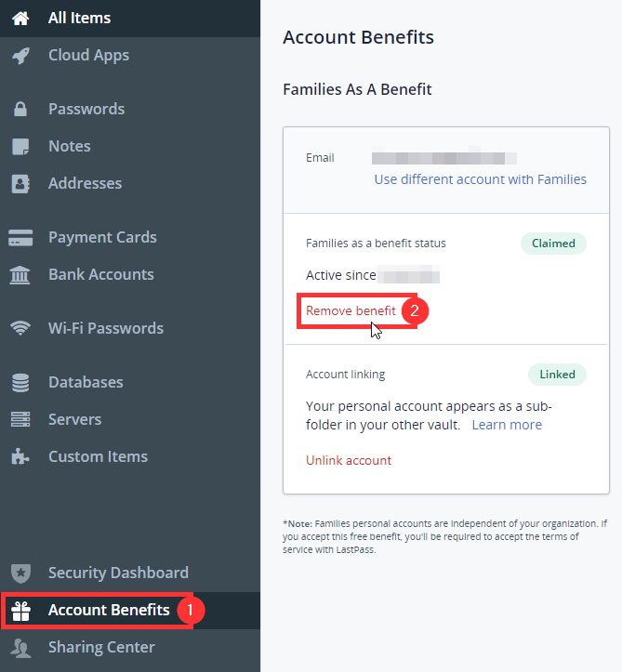This screenshot has height=672, width=622.
Task: Click the shield star Security Dashboard icon
Action: 20,573
